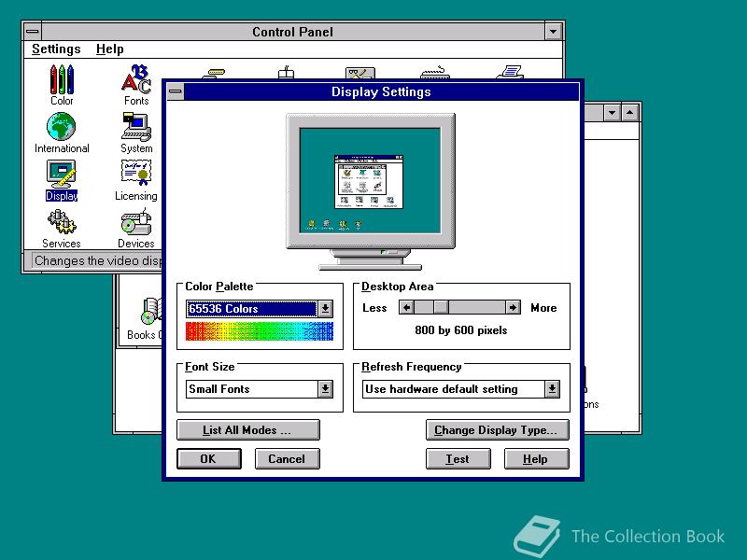Open Control Panel system menu box
Viewport: 747px width, 560px height.
click(x=33, y=32)
